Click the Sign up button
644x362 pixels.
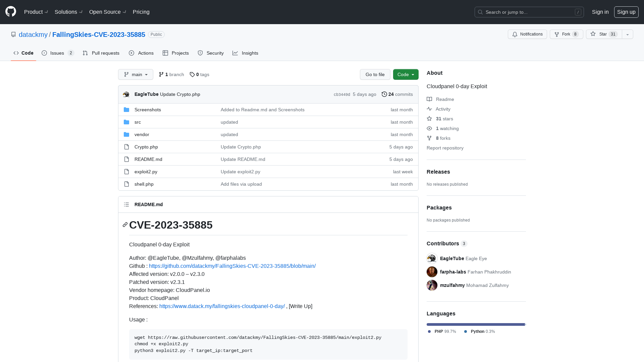coord(626,12)
